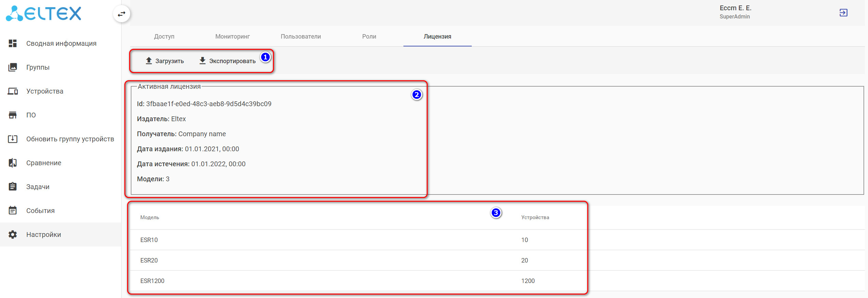Open the Мониторинг tab
The height and width of the screenshot is (298, 868).
point(233,37)
